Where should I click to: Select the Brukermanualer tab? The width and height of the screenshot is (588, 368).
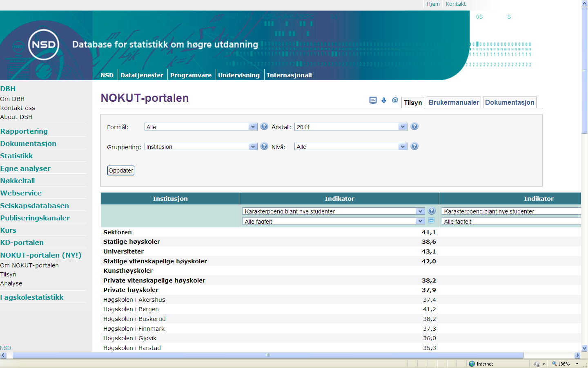454,102
